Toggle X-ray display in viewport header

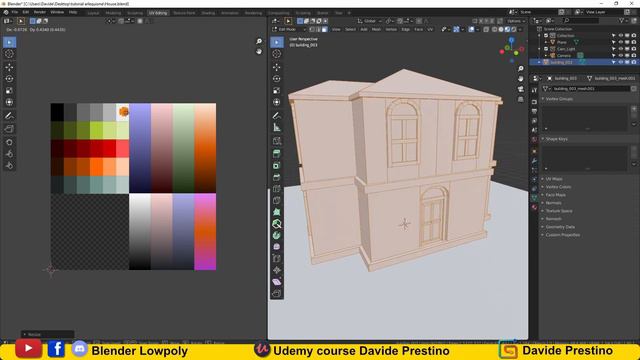coord(487,29)
